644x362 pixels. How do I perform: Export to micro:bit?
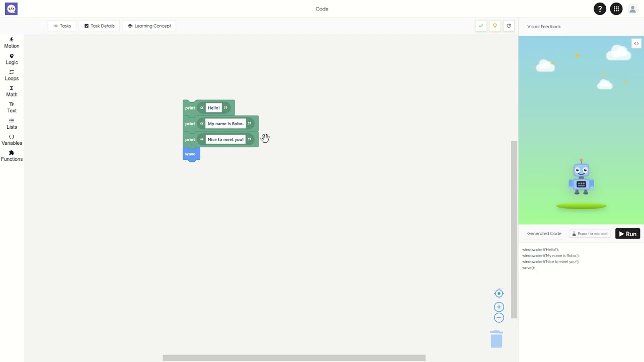(590, 234)
